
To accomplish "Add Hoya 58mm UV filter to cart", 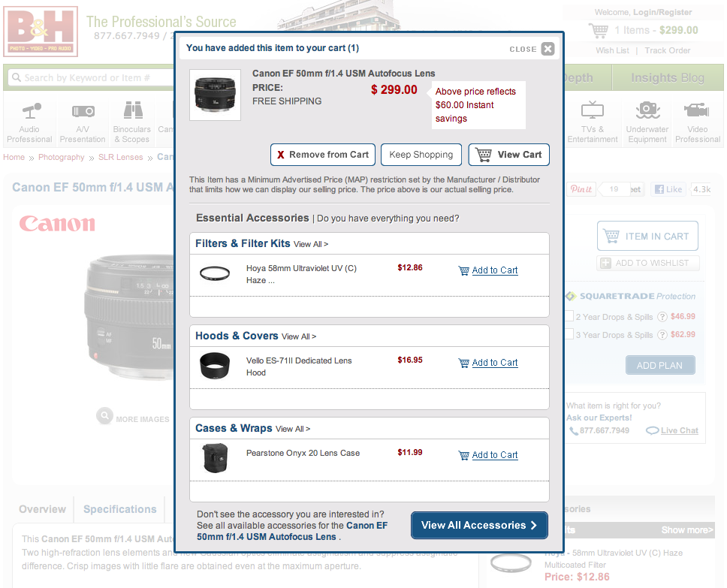I will pos(495,270).
